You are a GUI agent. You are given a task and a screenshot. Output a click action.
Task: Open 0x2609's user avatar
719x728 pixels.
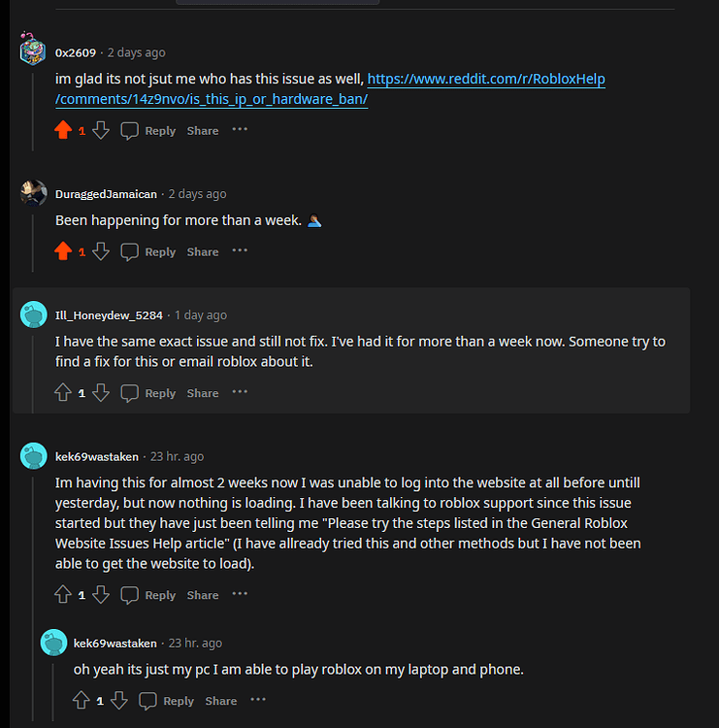(33, 51)
